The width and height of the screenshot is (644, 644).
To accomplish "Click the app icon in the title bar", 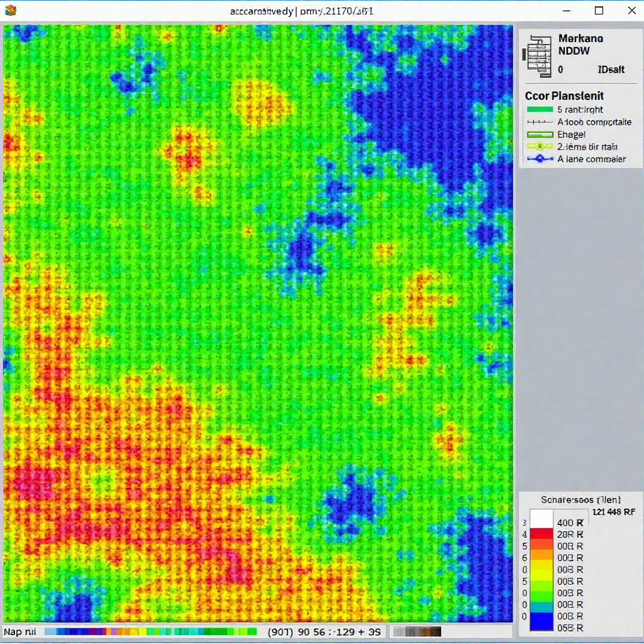I will [9, 11].
